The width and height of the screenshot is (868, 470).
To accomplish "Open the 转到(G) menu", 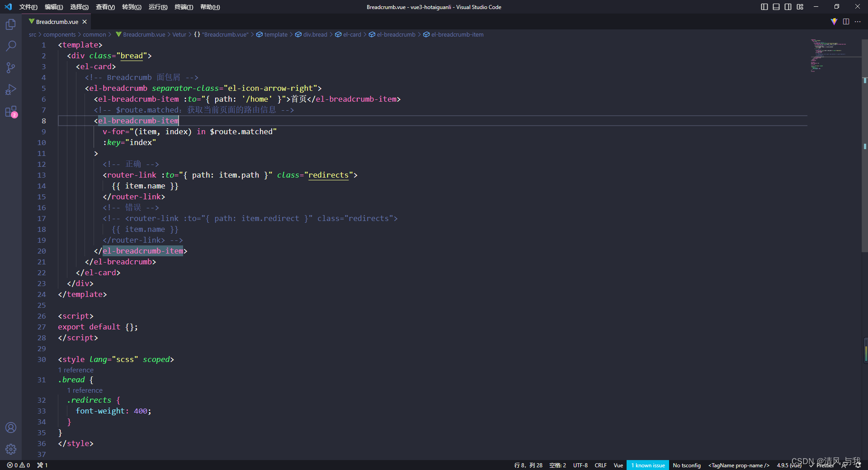I will pos(132,7).
